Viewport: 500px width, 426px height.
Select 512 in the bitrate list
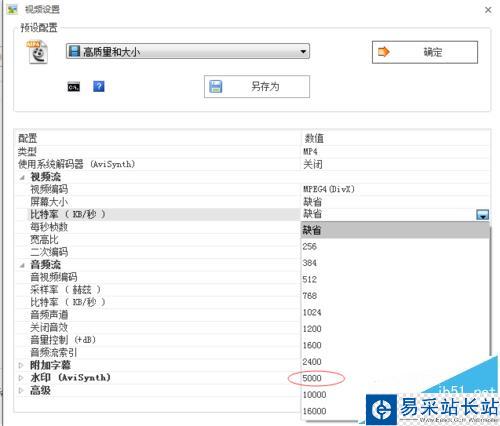point(395,279)
